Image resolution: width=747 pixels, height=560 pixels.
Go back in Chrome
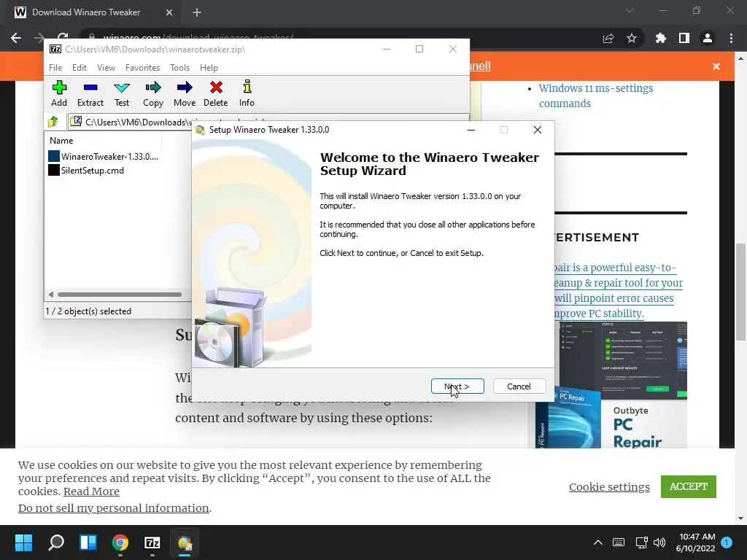tap(16, 38)
